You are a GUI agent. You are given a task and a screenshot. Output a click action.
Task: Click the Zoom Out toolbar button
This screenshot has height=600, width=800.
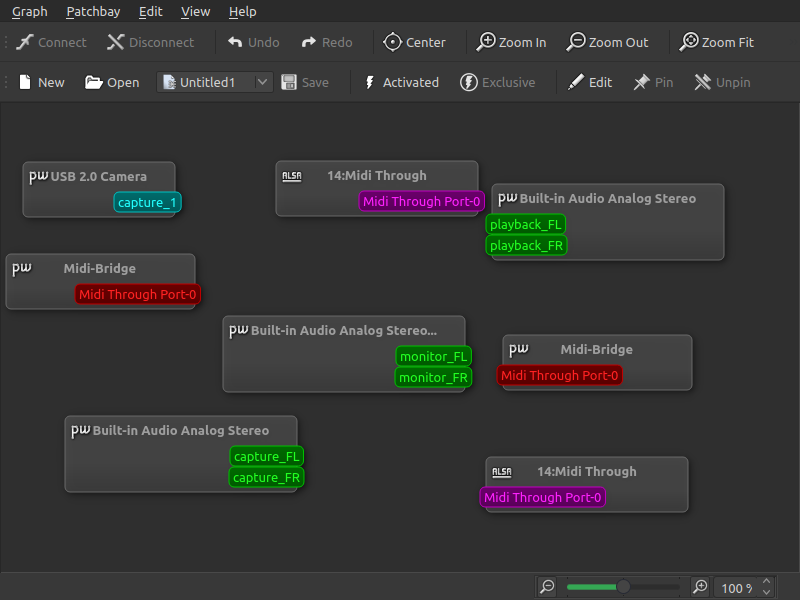(608, 42)
